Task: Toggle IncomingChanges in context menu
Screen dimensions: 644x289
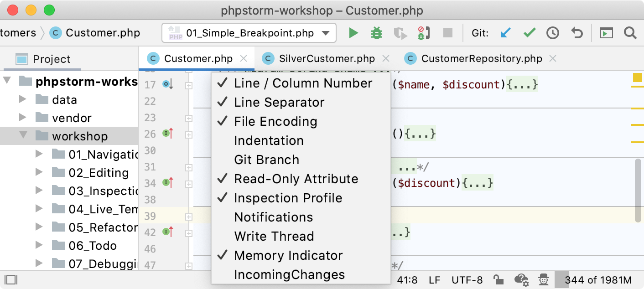Action: pyautogui.click(x=301, y=274)
